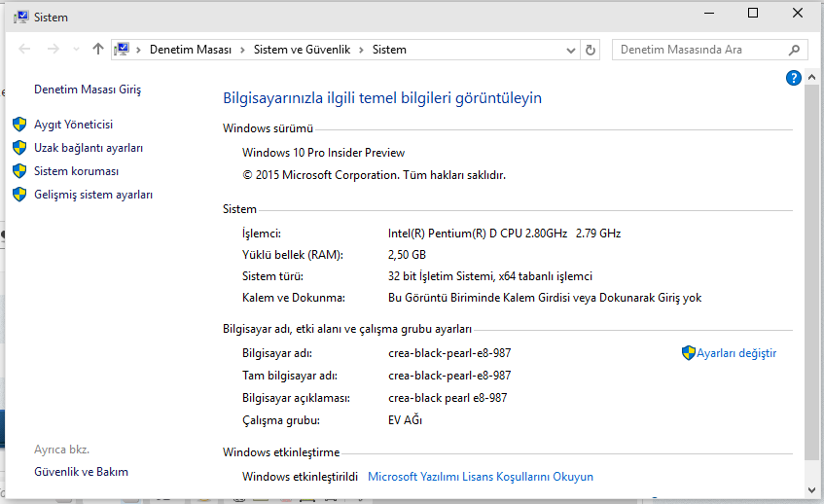Screen dimensions: 824x504
Task: Open Denetim Masası breadcrumb
Action: pyautogui.click(x=191, y=50)
